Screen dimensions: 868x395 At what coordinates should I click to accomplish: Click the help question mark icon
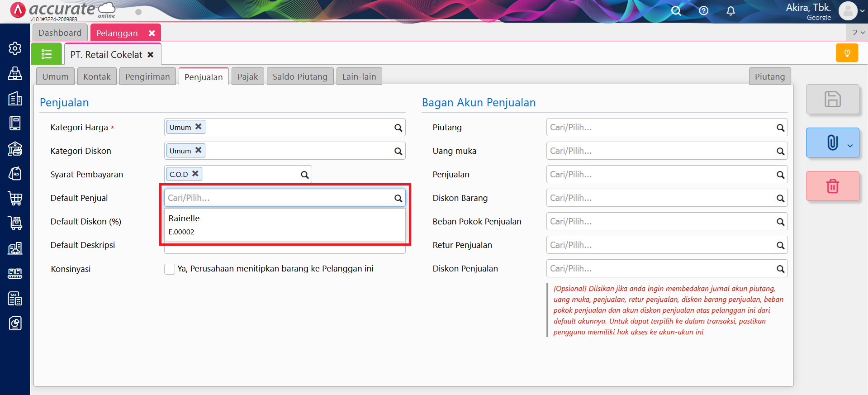point(703,11)
